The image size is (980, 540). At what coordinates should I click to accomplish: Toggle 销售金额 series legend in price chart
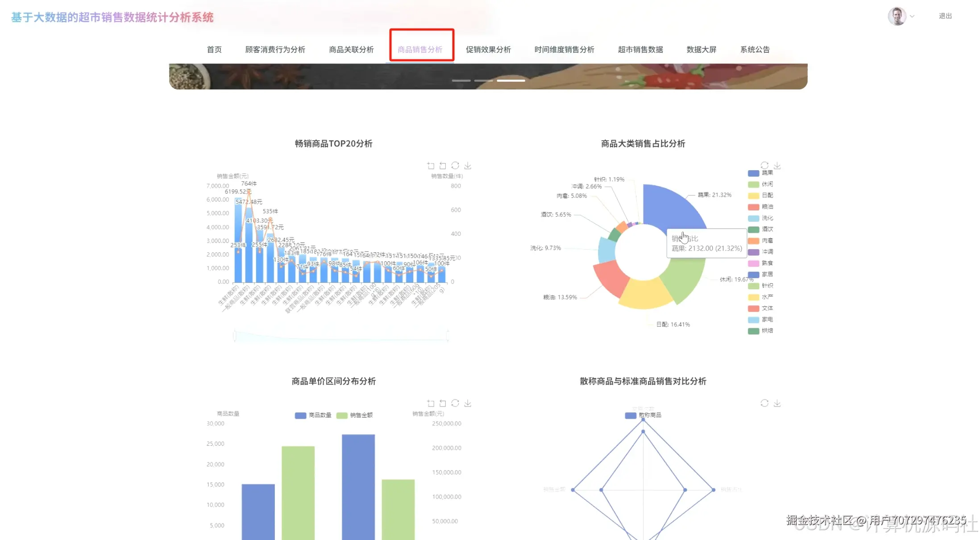[354, 415]
